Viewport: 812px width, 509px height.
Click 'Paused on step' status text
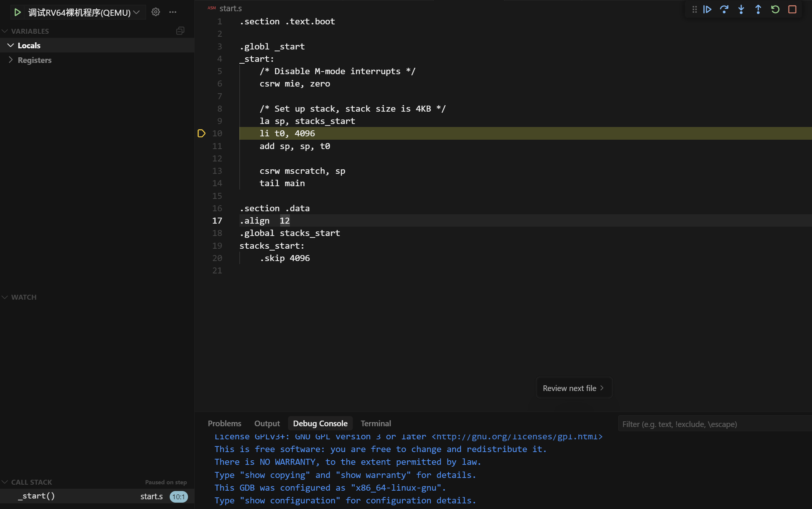point(166,482)
